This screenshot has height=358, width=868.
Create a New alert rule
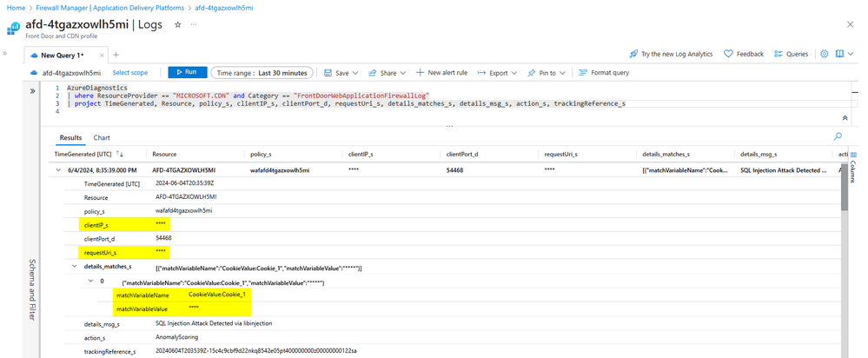click(441, 72)
